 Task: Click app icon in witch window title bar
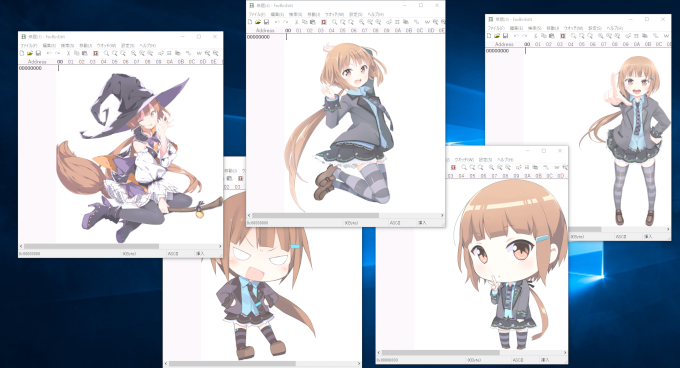[23, 36]
